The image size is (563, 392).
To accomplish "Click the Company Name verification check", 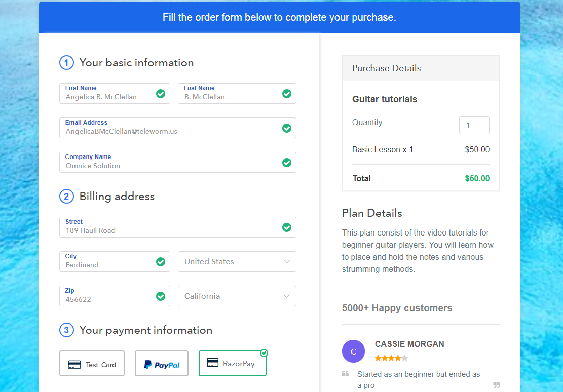I will pyautogui.click(x=287, y=163).
